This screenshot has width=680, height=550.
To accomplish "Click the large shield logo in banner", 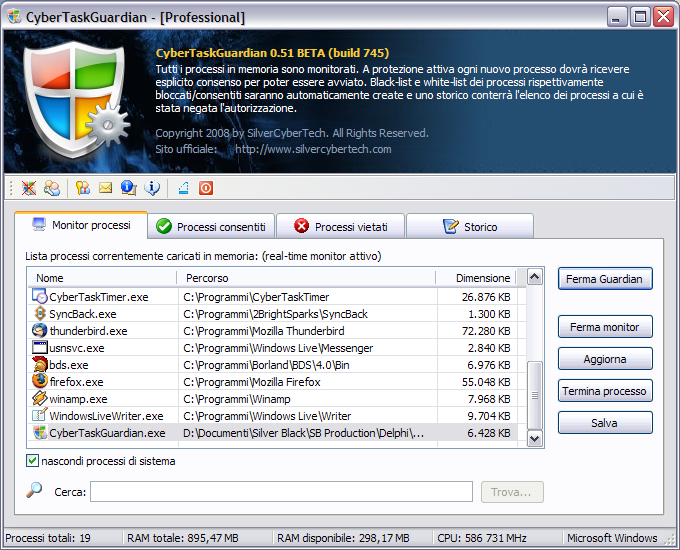I will [x=76, y=100].
